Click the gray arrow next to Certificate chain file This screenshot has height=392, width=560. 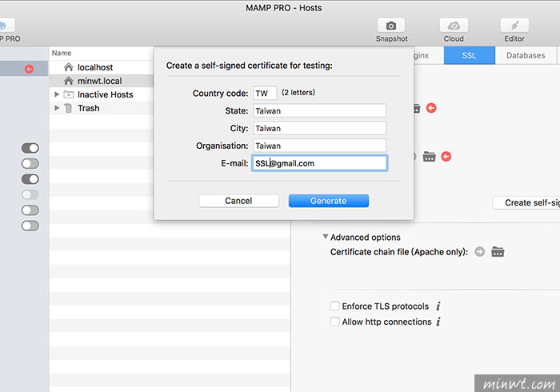[x=480, y=252]
